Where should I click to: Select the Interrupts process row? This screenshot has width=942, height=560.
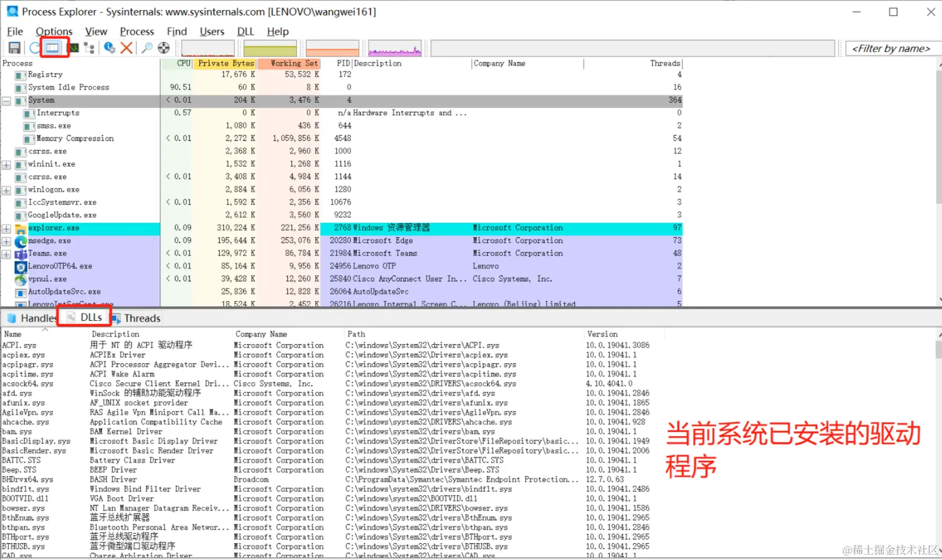coord(341,113)
